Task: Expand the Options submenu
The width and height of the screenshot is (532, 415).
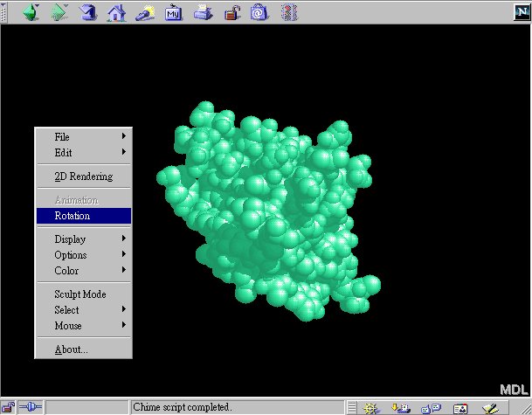Action: click(x=84, y=255)
